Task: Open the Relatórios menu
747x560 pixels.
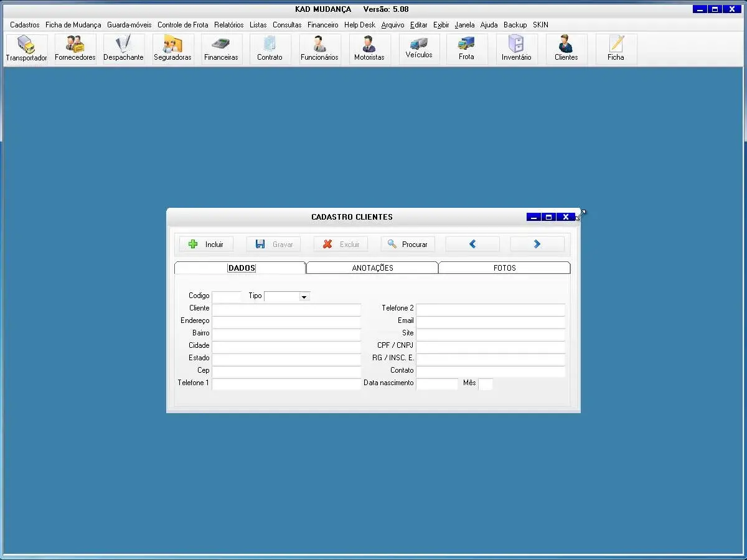Action: pyautogui.click(x=229, y=25)
